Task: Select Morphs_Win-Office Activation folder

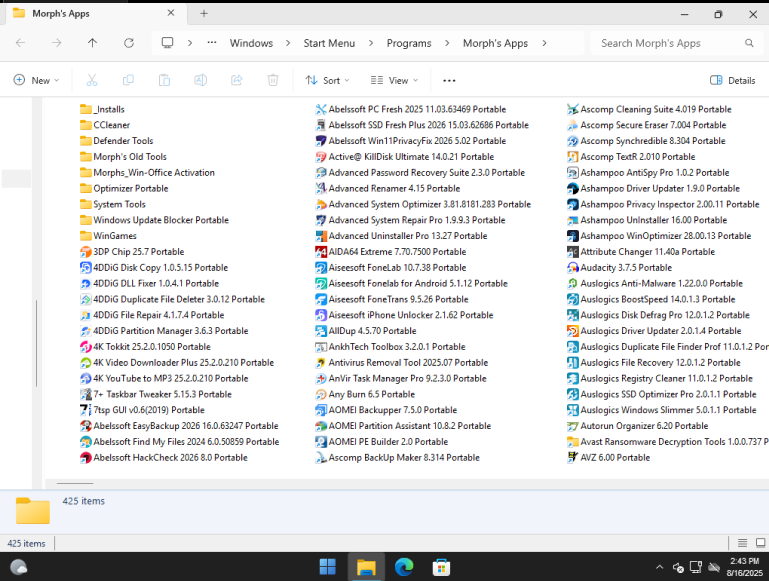Action: 148,173
